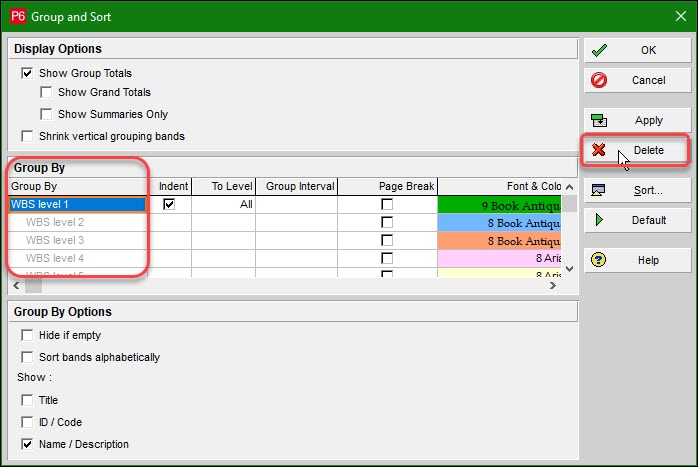Click the Apply button icon

(x=599, y=120)
